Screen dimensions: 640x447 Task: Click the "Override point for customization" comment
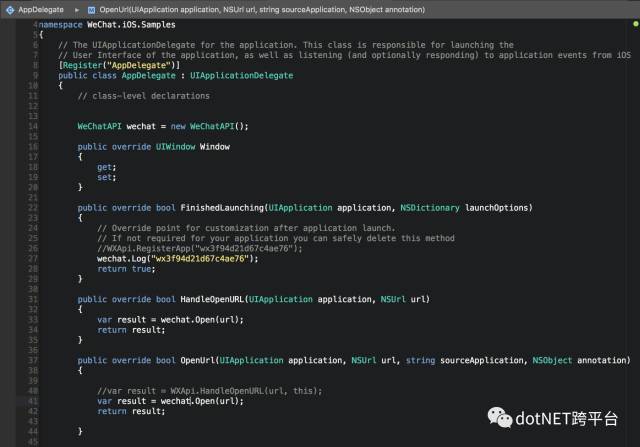(x=246, y=228)
